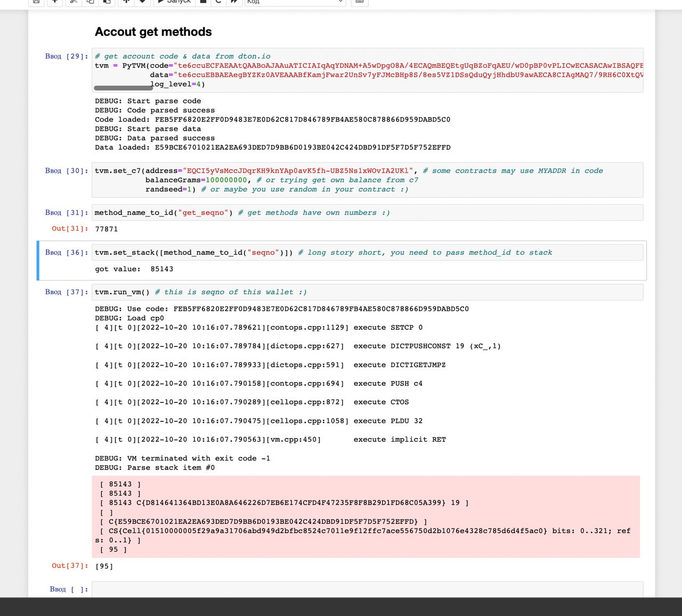The height and width of the screenshot is (616, 682).
Task: Click into cell 29 PyTVM code input
Action: (x=368, y=70)
